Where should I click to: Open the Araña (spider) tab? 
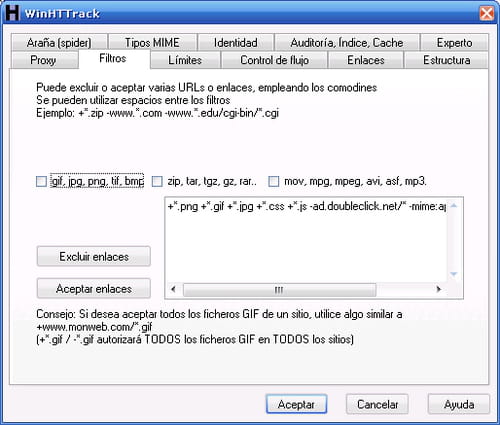coord(59,42)
